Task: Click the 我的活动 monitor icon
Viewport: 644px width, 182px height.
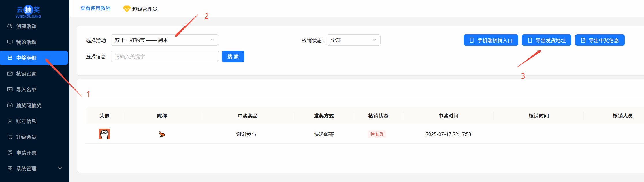Action: tap(10, 42)
